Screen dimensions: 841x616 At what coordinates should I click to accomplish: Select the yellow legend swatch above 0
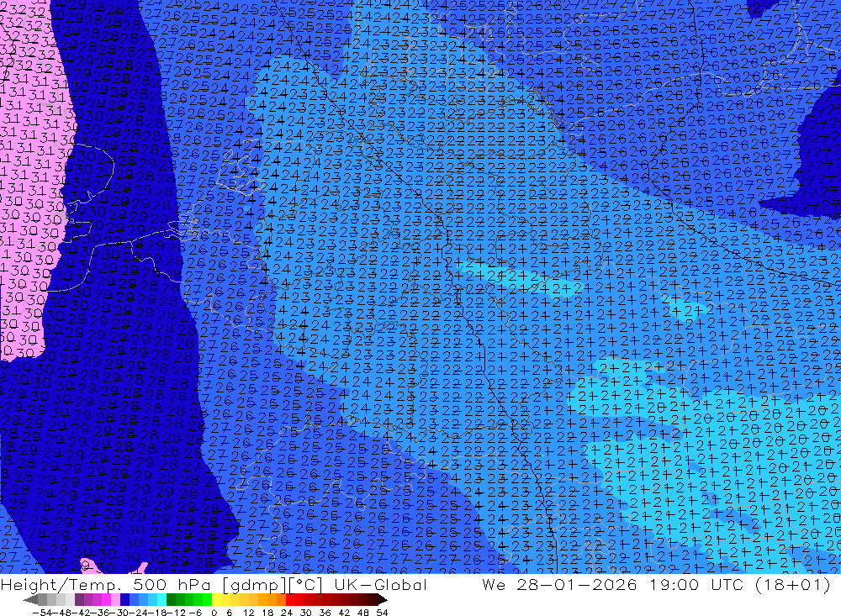(217, 600)
